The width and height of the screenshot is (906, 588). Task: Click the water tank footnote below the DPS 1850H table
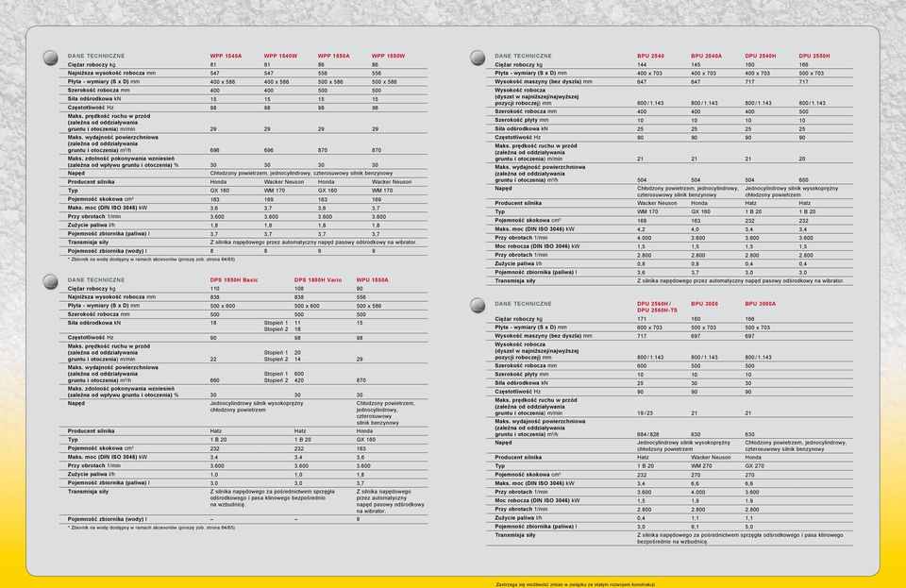pyautogui.click(x=151, y=528)
